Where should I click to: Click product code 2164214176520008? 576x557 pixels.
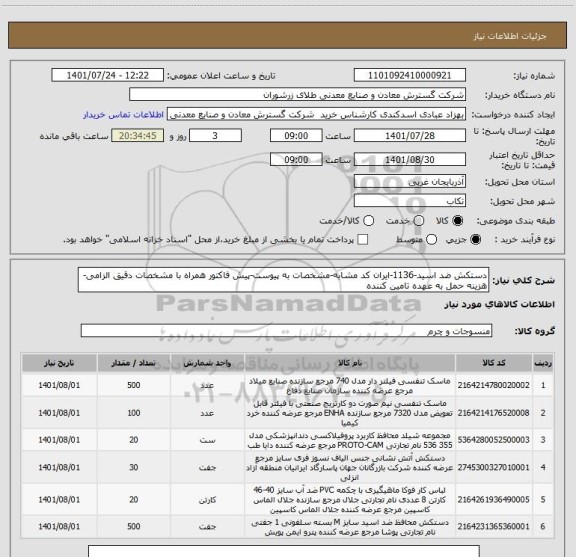pyautogui.click(x=494, y=413)
